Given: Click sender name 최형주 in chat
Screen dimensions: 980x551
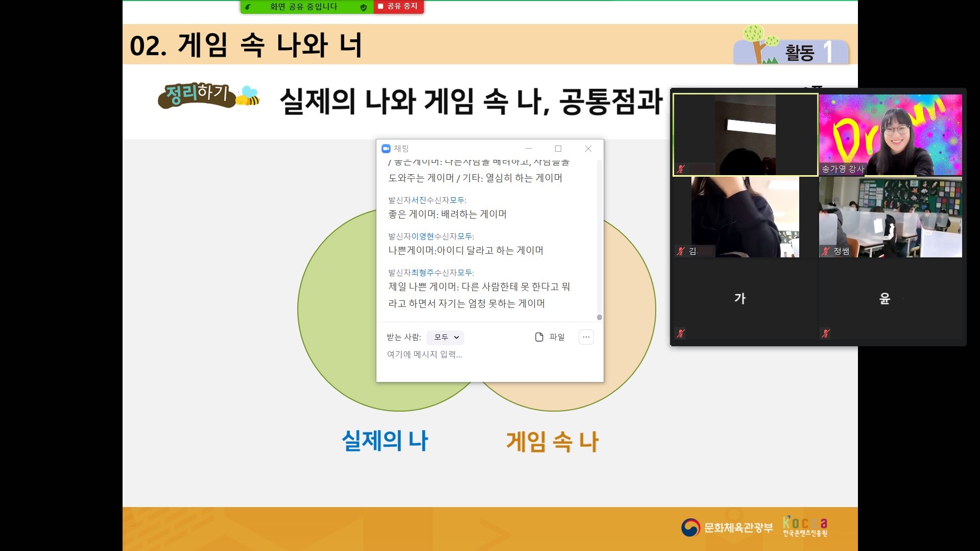Looking at the screenshot, I should 422,273.
